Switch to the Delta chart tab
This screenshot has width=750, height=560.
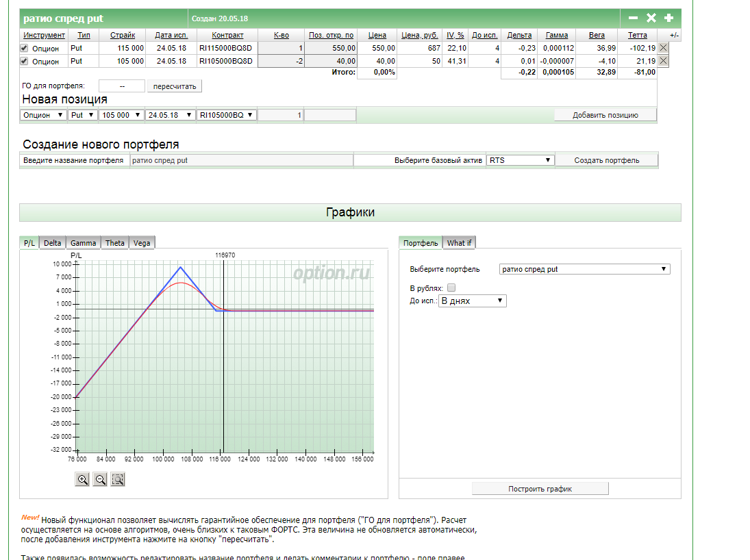tap(52, 243)
